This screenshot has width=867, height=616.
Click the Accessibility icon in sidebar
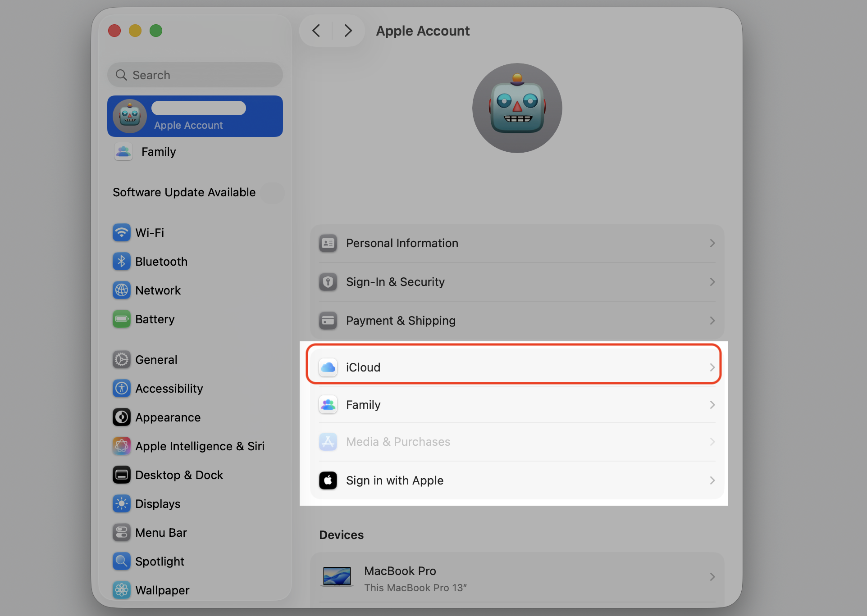coord(122,389)
